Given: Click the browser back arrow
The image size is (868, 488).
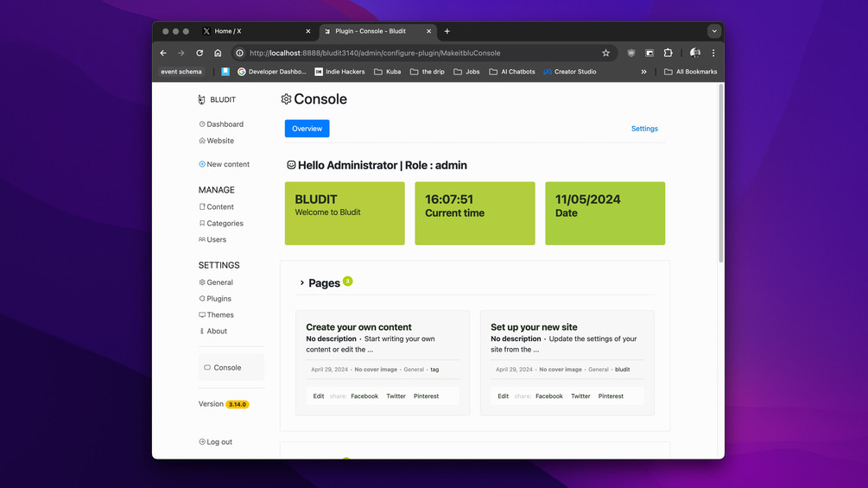Looking at the screenshot, I should point(163,53).
